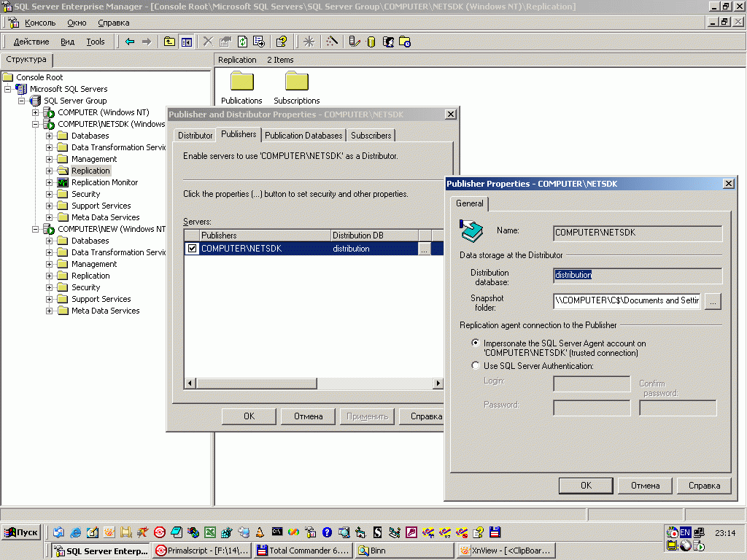
Task: Click the Snapshot folder path field
Action: click(x=627, y=301)
